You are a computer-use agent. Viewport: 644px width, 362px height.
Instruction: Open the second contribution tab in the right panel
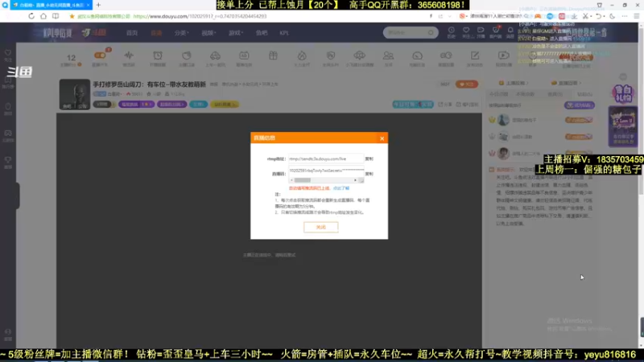pyautogui.click(x=526, y=94)
